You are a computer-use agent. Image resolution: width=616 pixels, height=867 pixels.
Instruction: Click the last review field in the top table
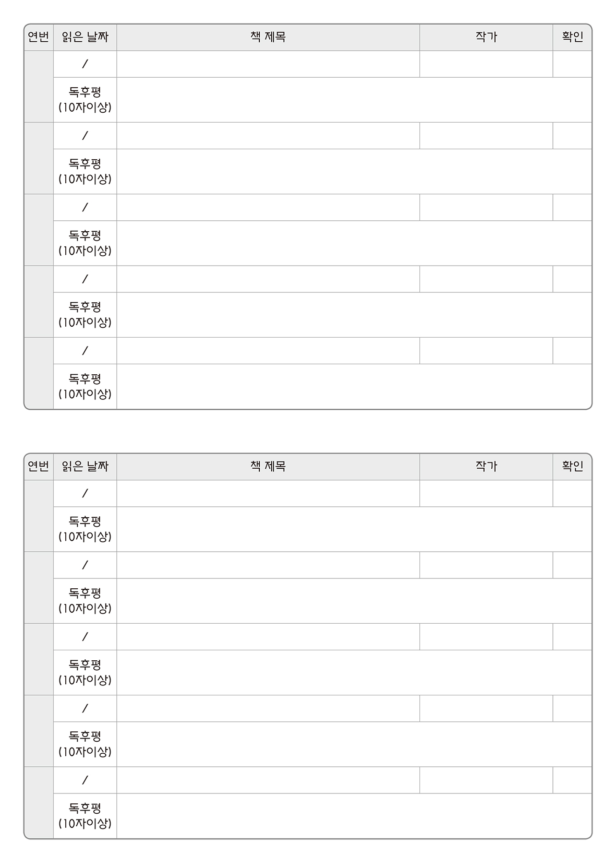354,386
